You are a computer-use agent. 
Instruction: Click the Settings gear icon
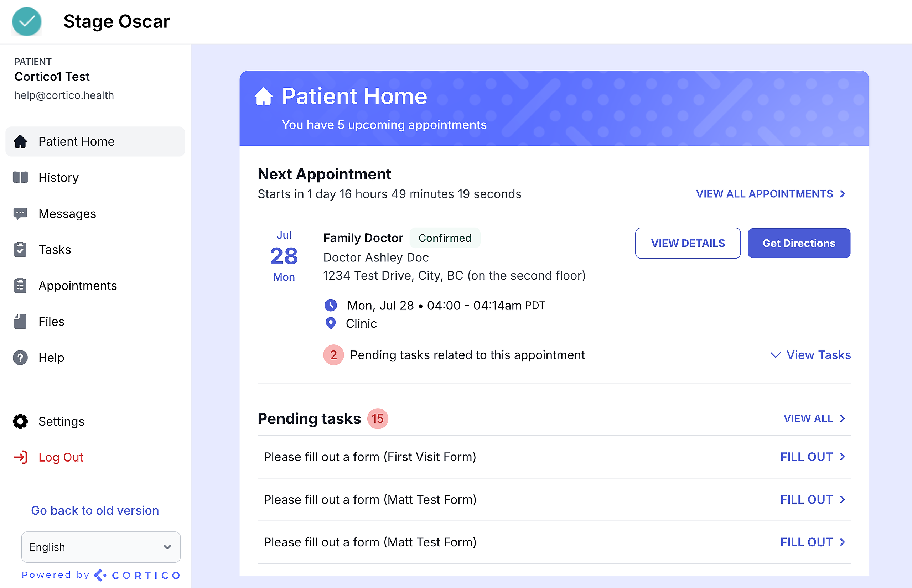tap(20, 421)
